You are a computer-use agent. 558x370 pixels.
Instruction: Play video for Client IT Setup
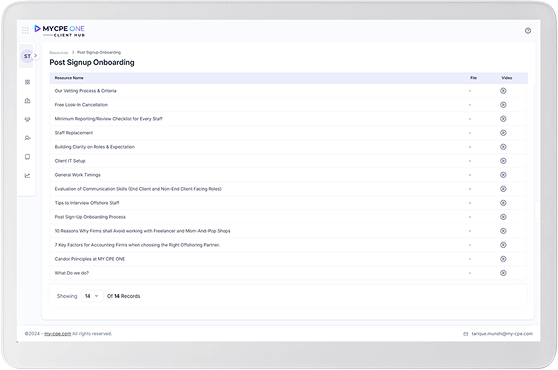(x=503, y=161)
